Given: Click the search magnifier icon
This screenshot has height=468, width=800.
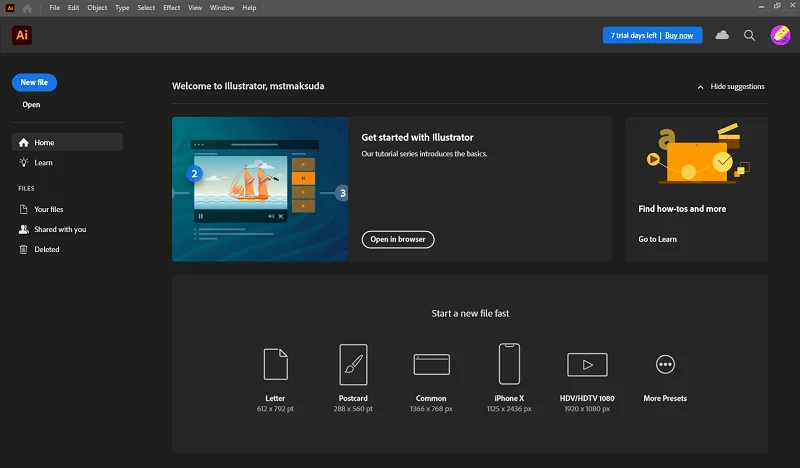Looking at the screenshot, I should 749,35.
